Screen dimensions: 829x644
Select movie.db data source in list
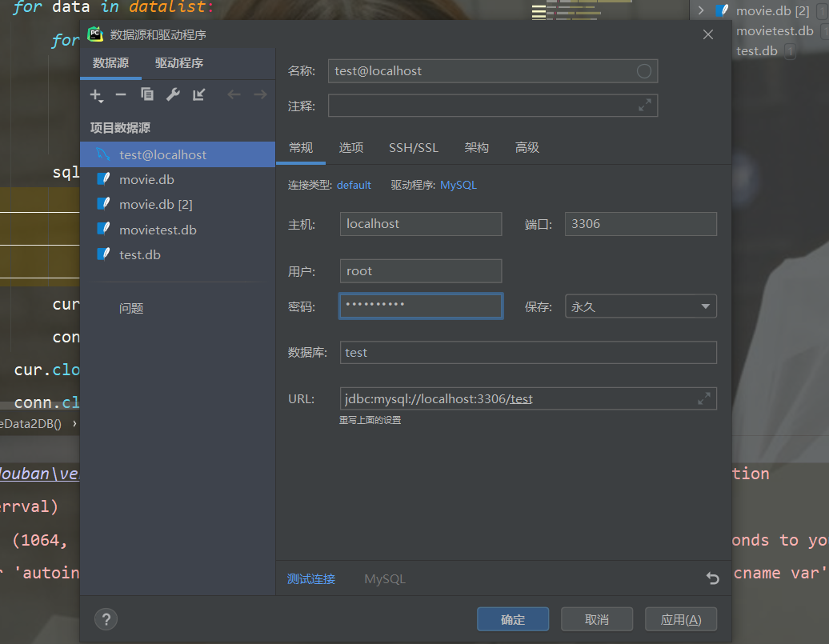pyautogui.click(x=178, y=180)
